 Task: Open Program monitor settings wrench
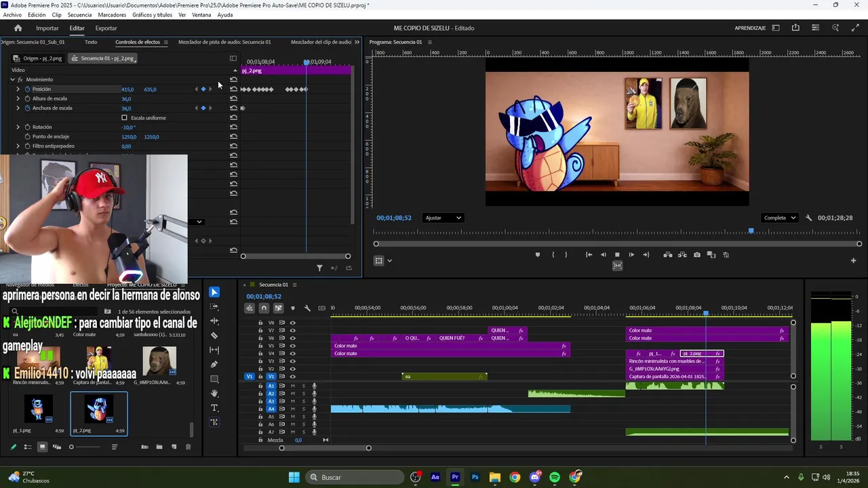point(808,218)
